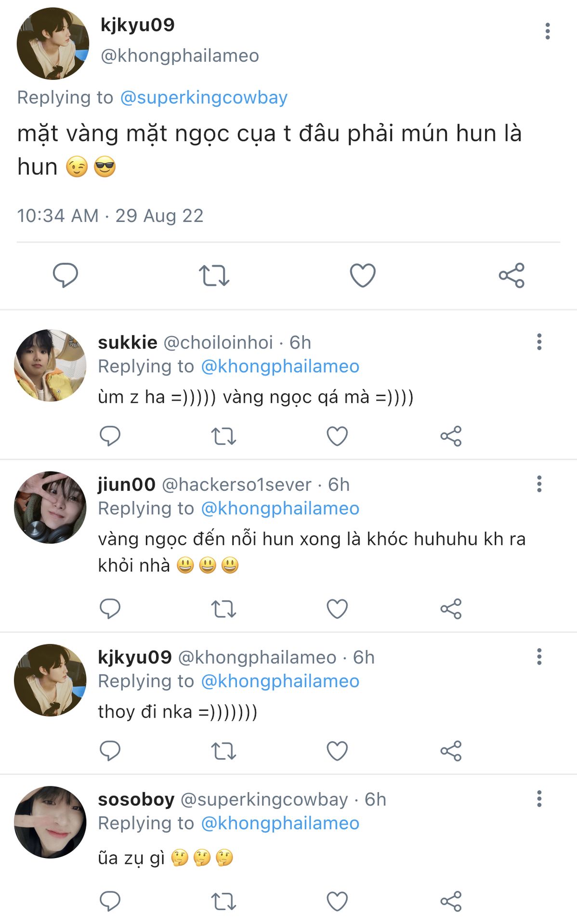Retweet the main kjkyu09 tweet

tap(214, 275)
